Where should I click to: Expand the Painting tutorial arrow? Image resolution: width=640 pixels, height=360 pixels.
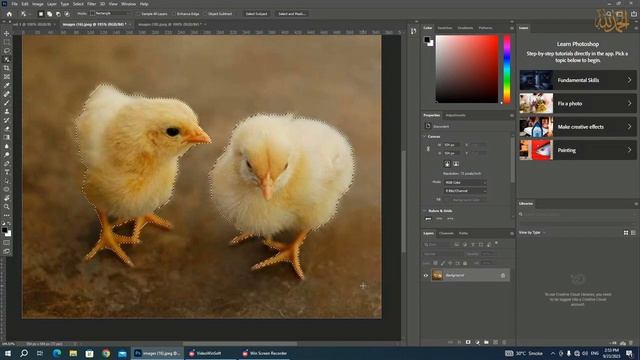pyautogui.click(x=629, y=150)
